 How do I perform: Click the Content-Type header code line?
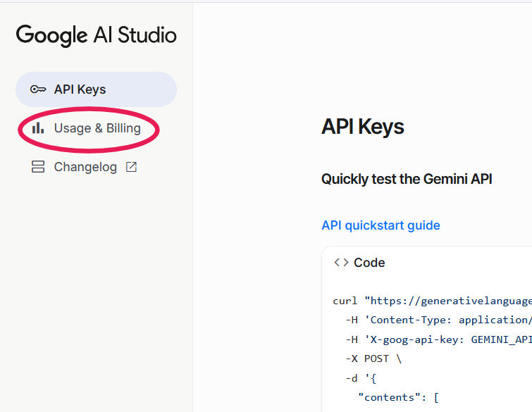click(x=437, y=320)
